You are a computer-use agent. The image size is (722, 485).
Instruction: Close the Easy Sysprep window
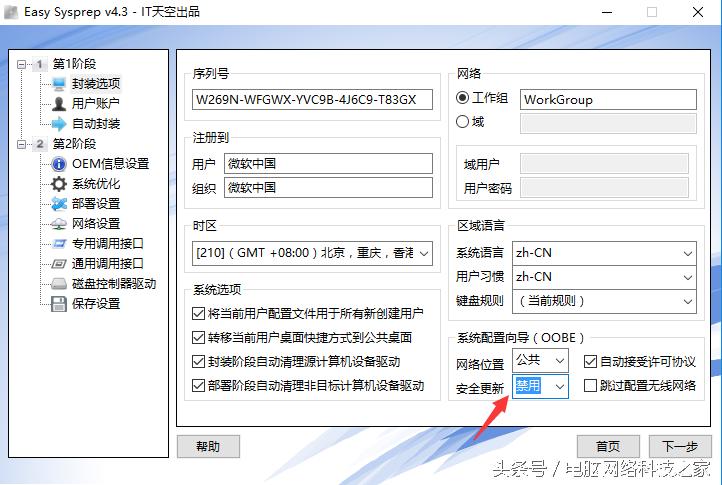(698, 12)
